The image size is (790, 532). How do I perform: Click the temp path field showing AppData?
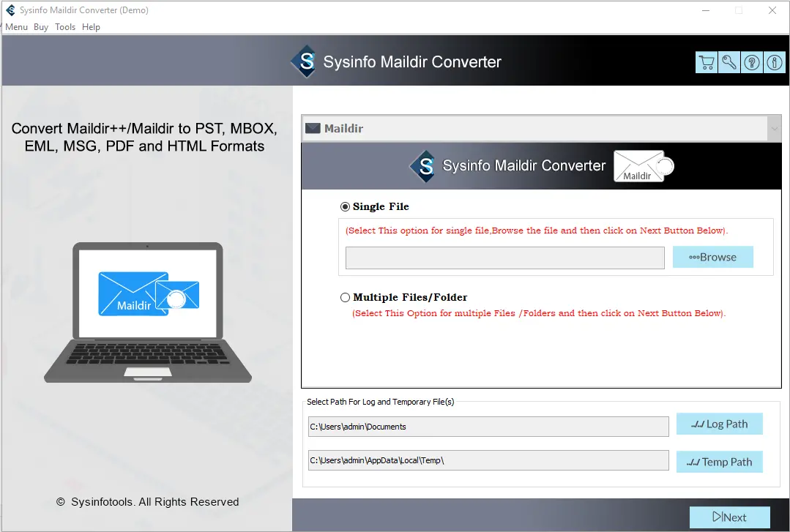pyautogui.click(x=488, y=460)
